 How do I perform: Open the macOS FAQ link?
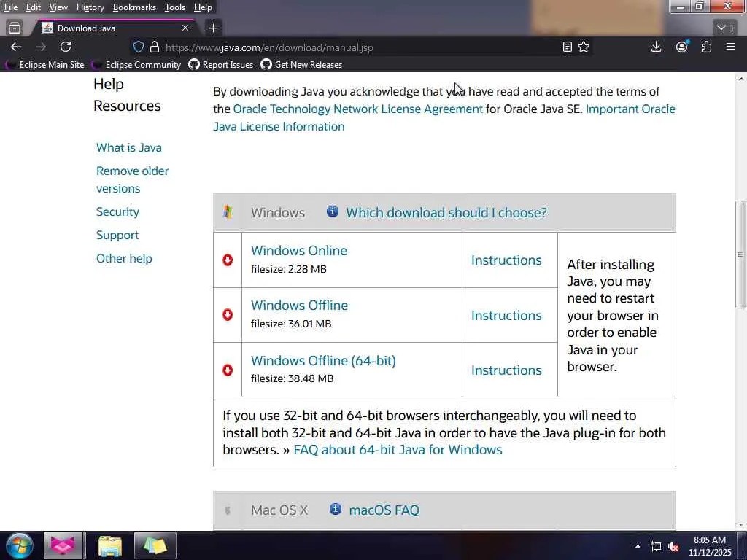pos(384,510)
